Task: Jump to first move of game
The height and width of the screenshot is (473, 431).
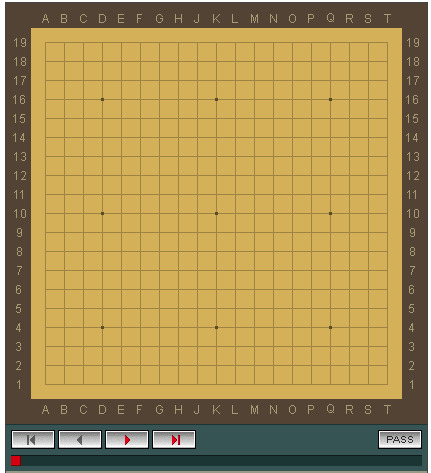Action: point(33,440)
